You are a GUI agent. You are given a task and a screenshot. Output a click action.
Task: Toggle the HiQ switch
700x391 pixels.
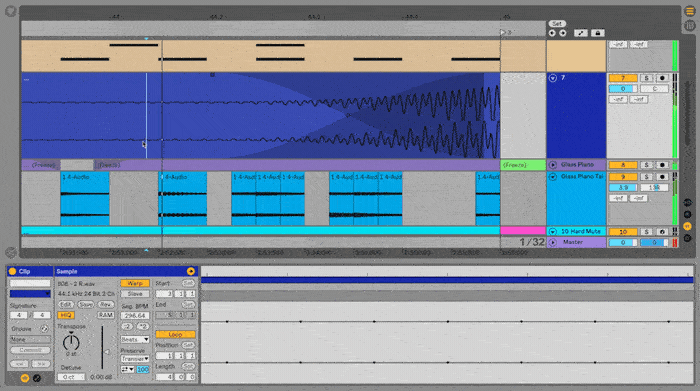tap(66, 315)
